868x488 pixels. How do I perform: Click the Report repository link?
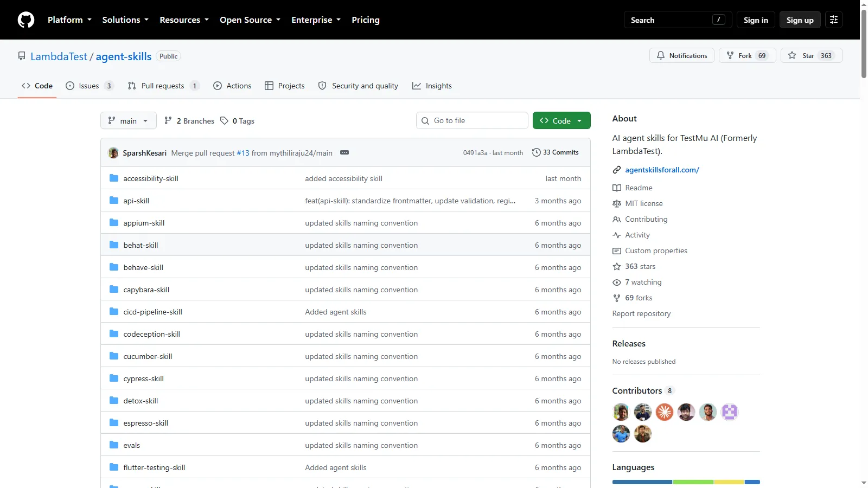641,313
